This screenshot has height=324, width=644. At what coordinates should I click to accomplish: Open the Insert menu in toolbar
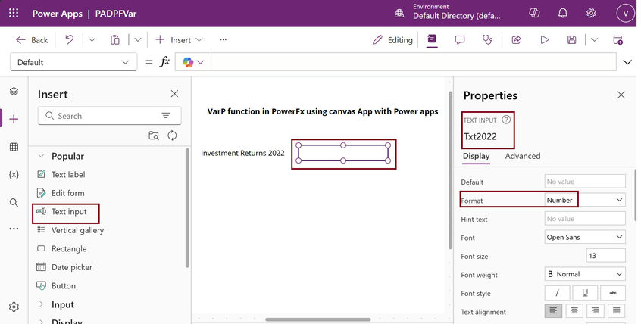tap(179, 40)
